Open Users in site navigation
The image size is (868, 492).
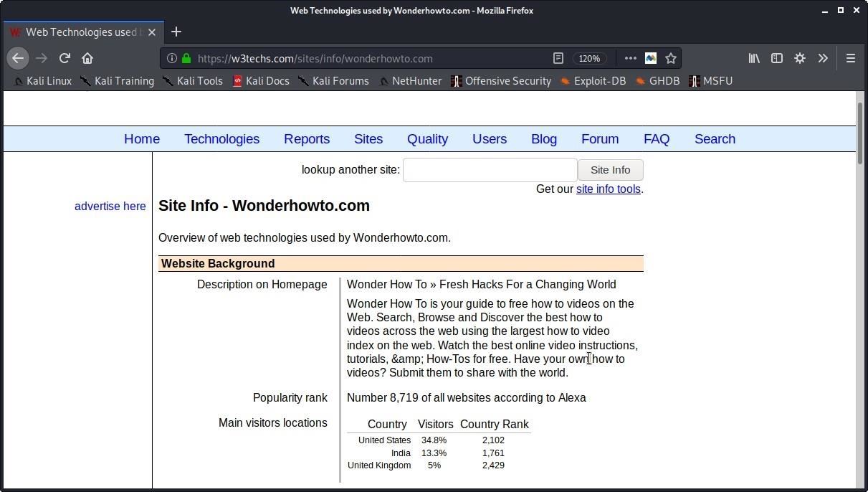490,139
